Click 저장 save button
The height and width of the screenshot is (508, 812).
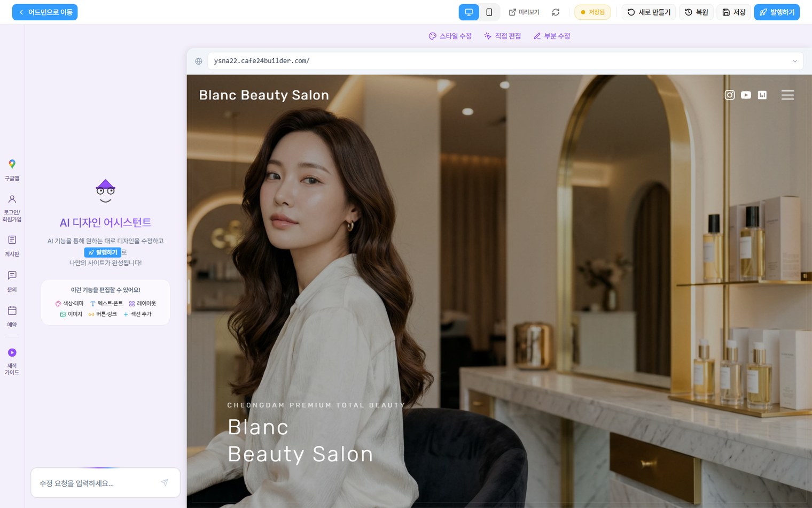[x=734, y=12]
